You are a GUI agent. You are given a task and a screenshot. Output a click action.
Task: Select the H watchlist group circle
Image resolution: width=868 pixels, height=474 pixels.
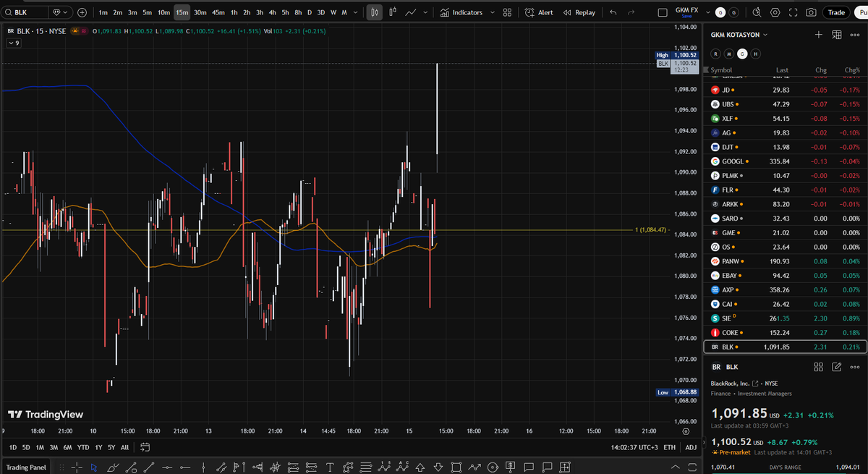tap(755, 54)
